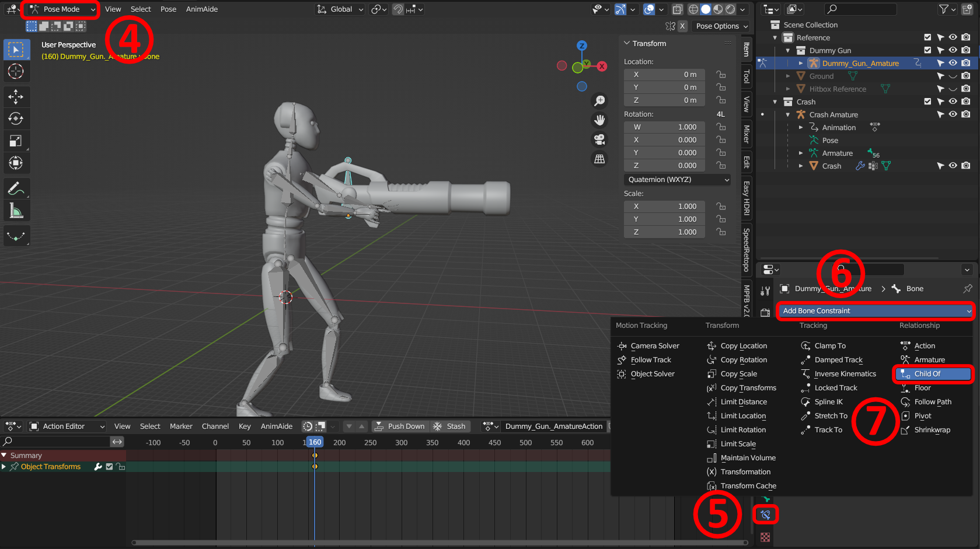Viewport: 980px width, 549px height.
Task: Click the Location X value field
Action: [x=664, y=75]
